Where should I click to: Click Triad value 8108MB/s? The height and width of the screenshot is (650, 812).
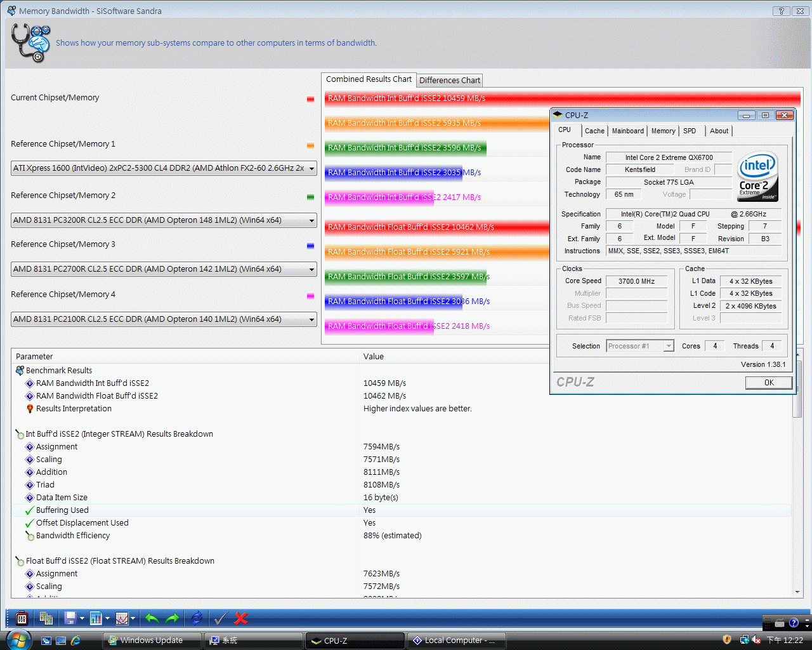coord(381,485)
